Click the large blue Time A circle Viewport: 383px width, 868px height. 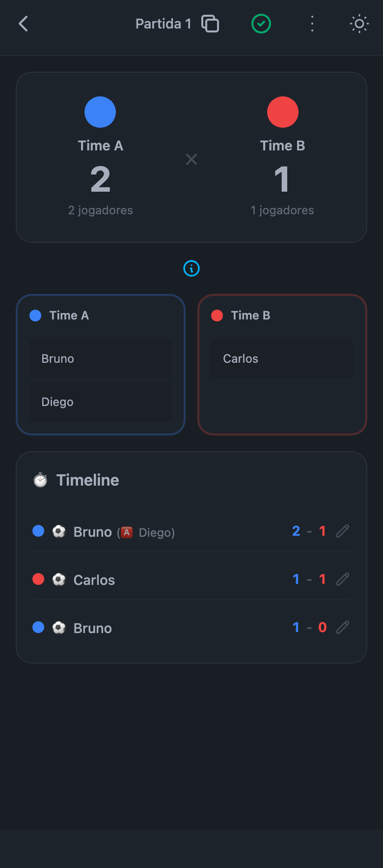(x=100, y=112)
